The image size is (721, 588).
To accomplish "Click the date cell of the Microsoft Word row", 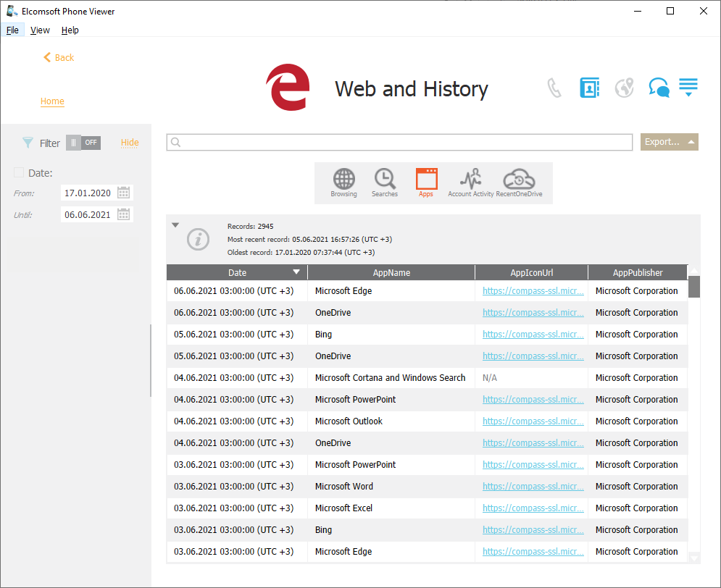I will [x=233, y=487].
